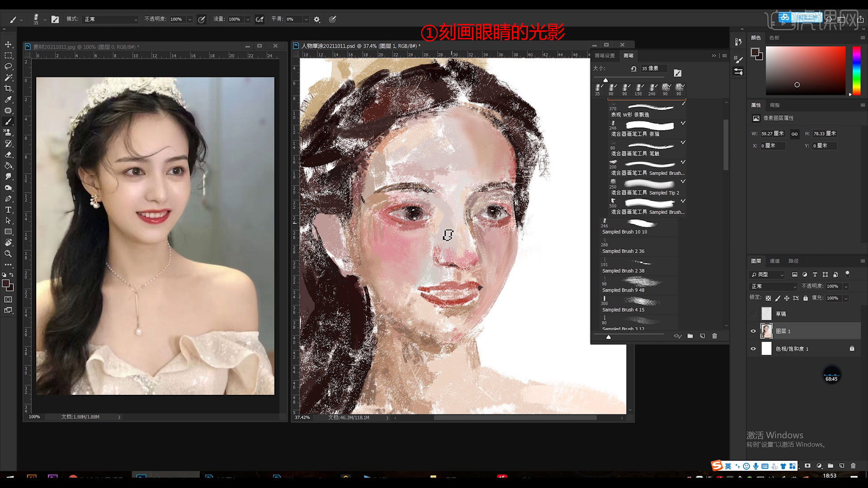The height and width of the screenshot is (488, 868).
Task: Select brush Sampled Brush 10 10
Action: coord(639,227)
